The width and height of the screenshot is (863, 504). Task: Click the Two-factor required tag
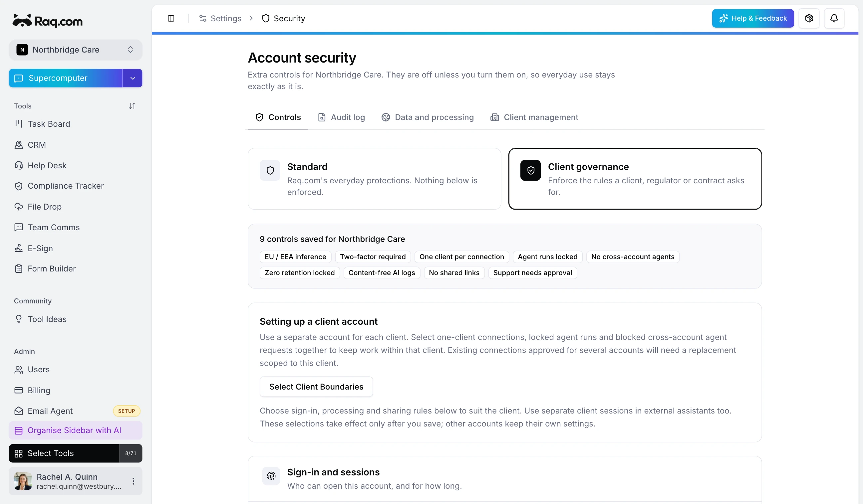pos(373,257)
